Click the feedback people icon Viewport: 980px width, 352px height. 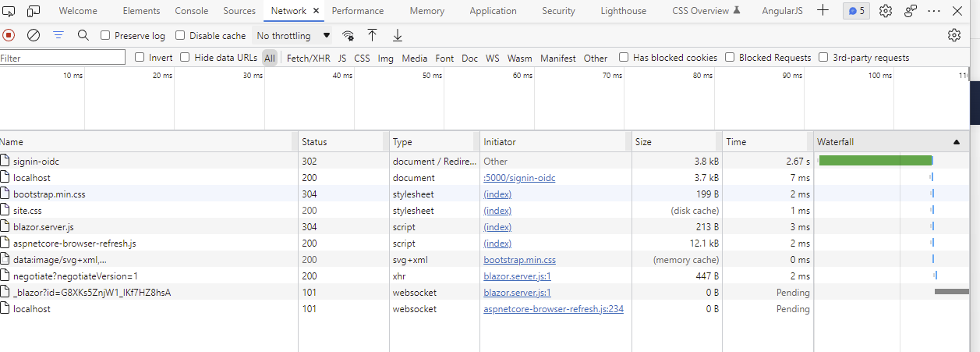pyautogui.click(x=911, y=11)
